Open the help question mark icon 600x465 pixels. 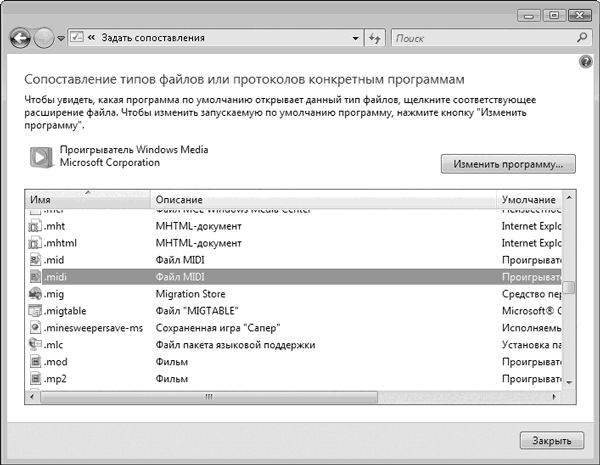(586, 62)
